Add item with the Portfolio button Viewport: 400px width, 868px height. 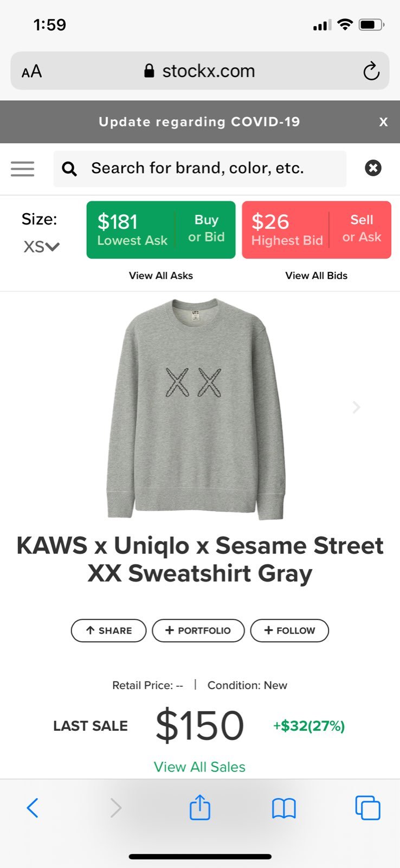[198, 630]
